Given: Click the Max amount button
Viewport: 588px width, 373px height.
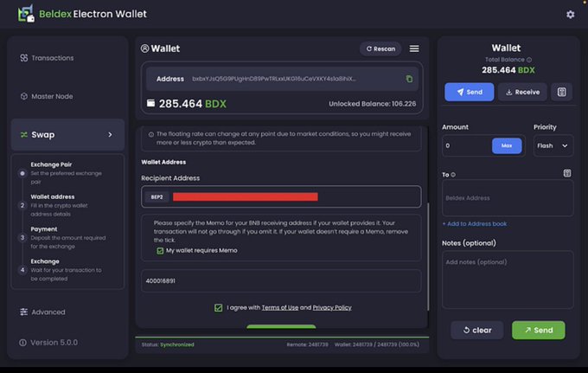Looking at the screenshot, I should 507,145.
